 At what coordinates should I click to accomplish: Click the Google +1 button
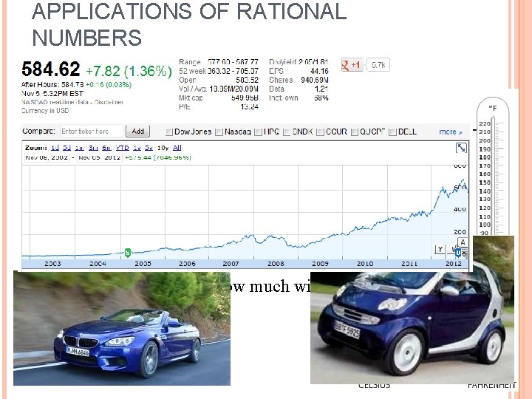tap(352, 65)
